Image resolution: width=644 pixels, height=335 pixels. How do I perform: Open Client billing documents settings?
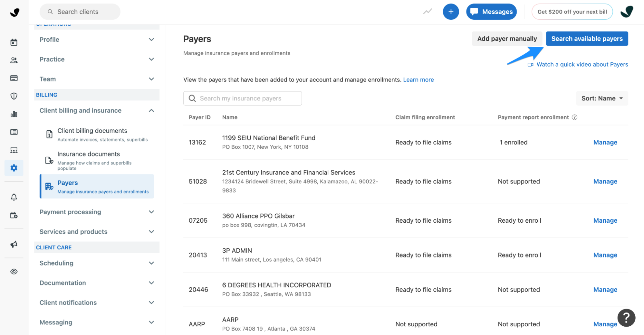(x=97, y=135)
